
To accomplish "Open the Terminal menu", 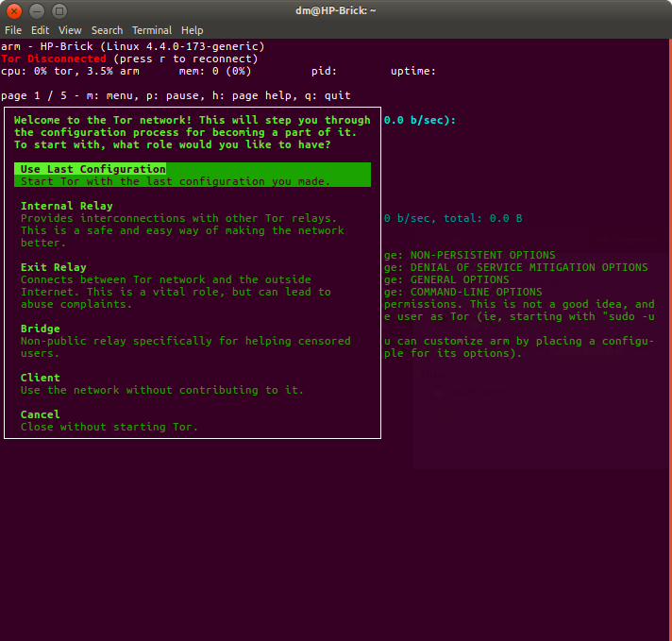I will [x=152, y=30].
